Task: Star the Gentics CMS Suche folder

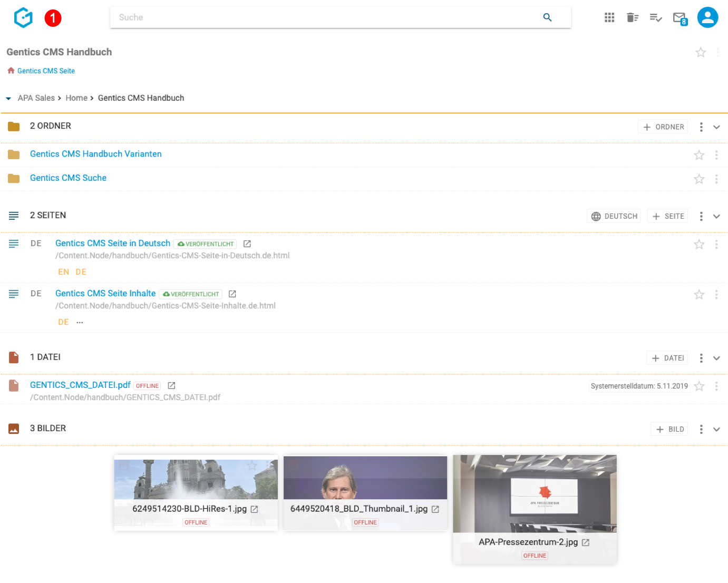Action: 699,179
